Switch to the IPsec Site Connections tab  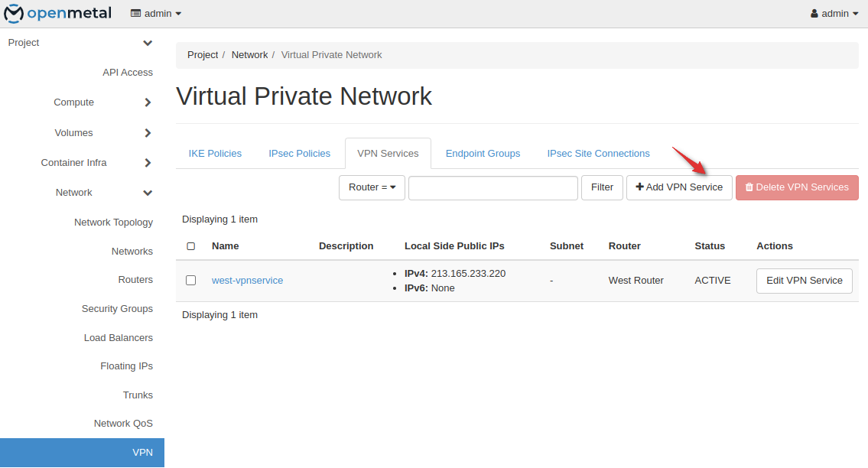pos(598,153)
